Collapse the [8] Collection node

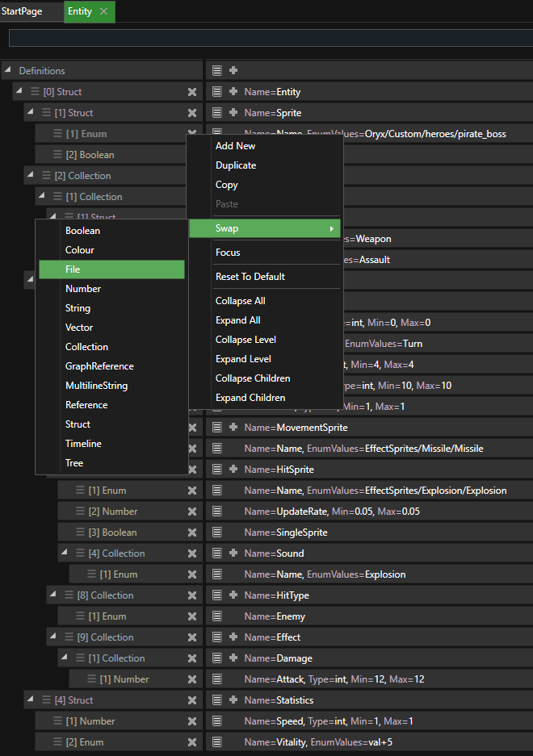pyautogui.click(x=52, y=595)
